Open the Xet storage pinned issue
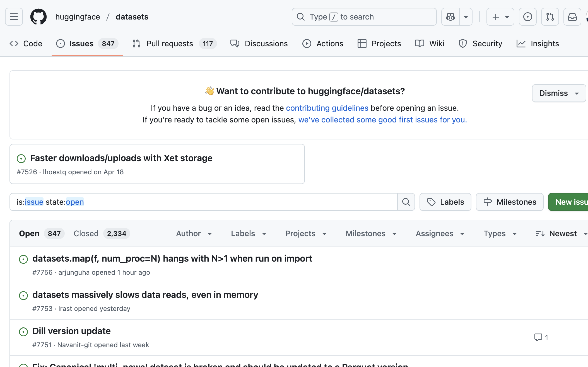Image resolution: width=588 pixels, height=367 pixels. (121, 158)
